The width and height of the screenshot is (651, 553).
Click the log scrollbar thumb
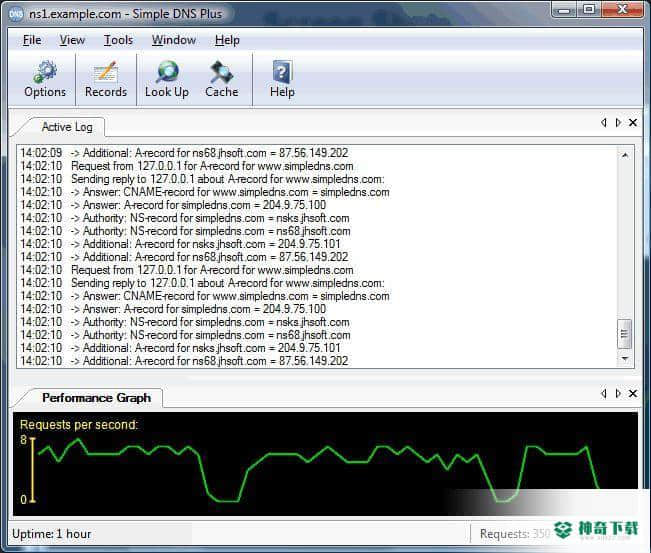[x=624, y=334]
